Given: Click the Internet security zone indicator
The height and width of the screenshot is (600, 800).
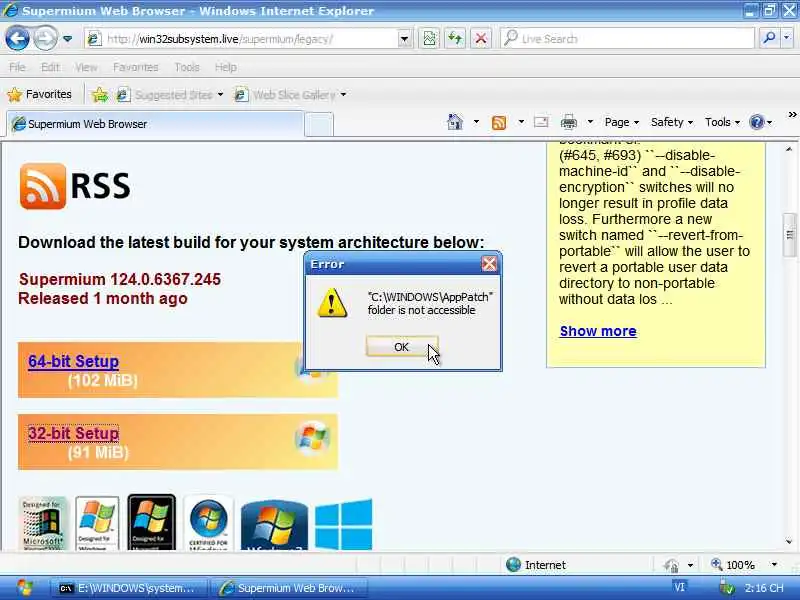Looking at the screenshot, I should (x=536, y=565).
